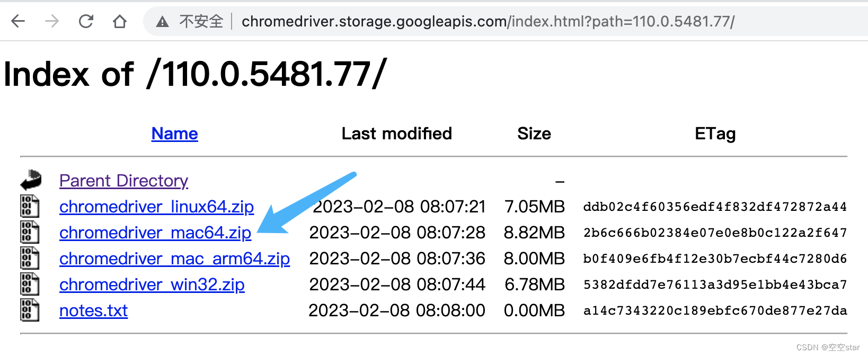Click the not-secure warning triangle icon
This screenshot has width=868, height=356.
[x=163, y=22]
